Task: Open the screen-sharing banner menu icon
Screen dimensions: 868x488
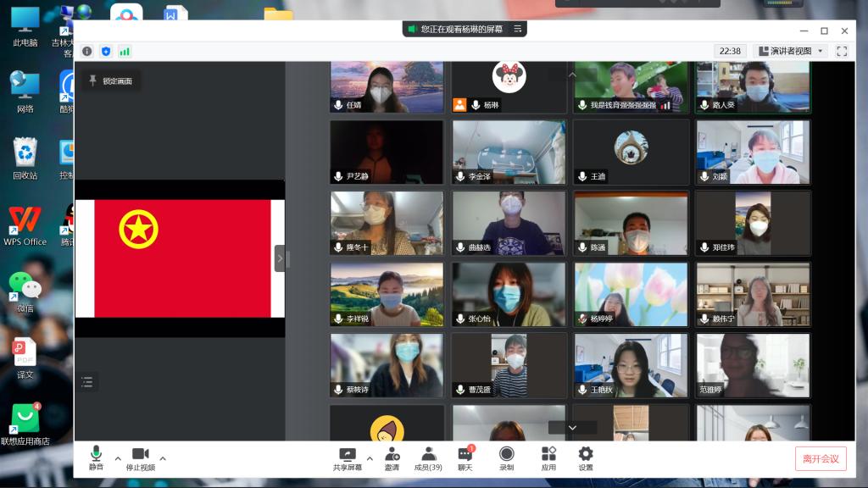Action: [517, 30]
